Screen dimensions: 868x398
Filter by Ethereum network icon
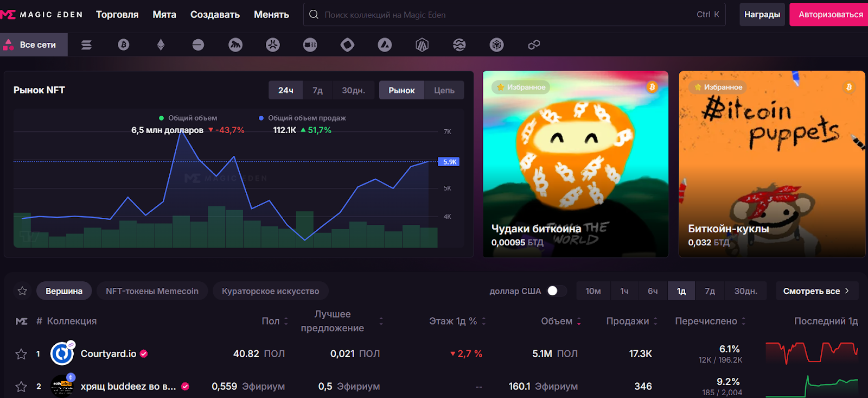[161, 45]
